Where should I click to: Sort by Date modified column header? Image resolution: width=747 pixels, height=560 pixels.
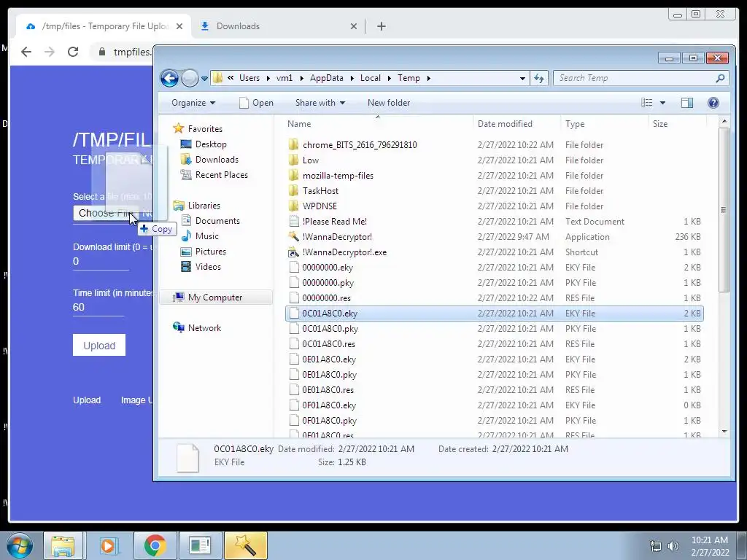pos(505,124)
